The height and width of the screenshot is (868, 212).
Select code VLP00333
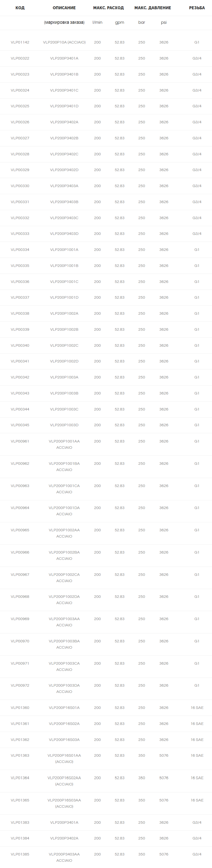pyautogui.click(x=20, y=234)
